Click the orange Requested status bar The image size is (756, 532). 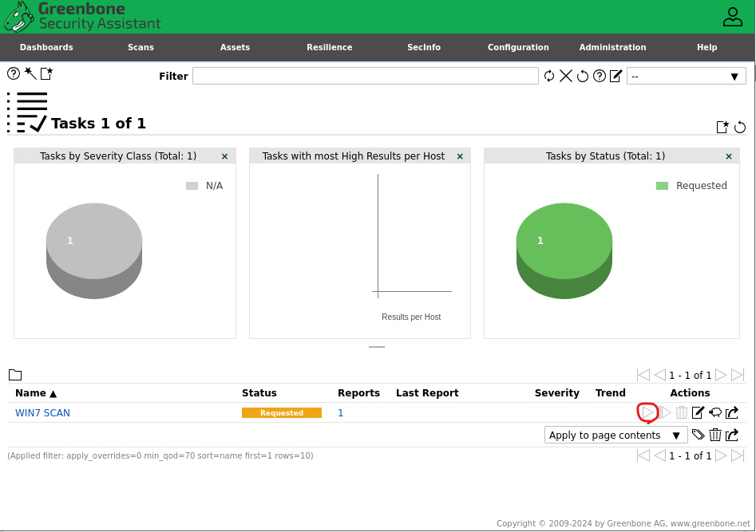[x=282, y=413]
